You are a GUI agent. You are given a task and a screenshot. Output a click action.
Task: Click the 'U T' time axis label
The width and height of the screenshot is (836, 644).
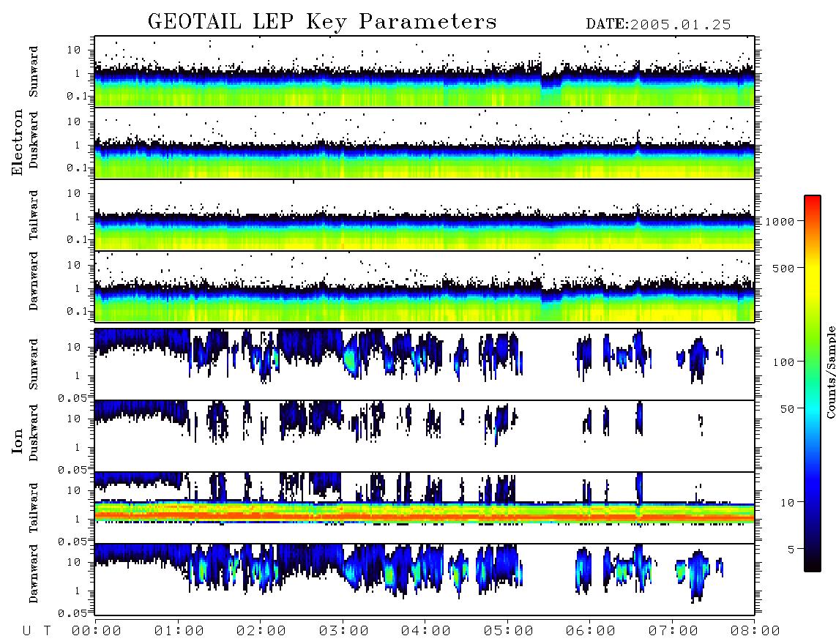pos(37,631)
